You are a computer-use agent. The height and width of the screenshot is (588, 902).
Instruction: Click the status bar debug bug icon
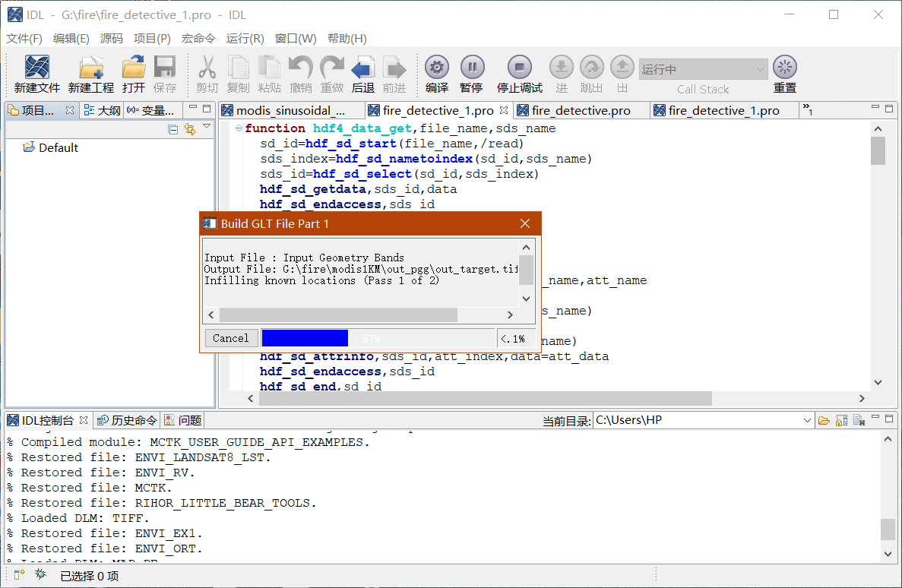(40, 574)
